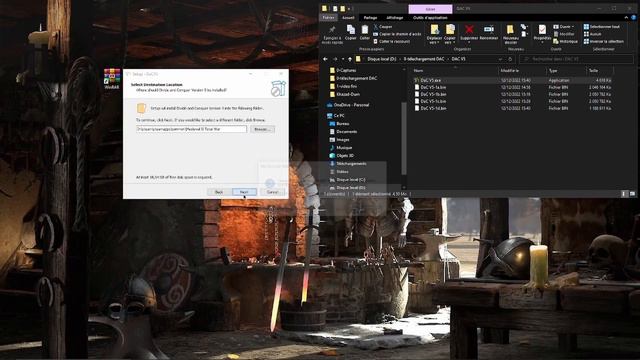Select Khazad-Dum folder in navigation pane

(345, 94)
